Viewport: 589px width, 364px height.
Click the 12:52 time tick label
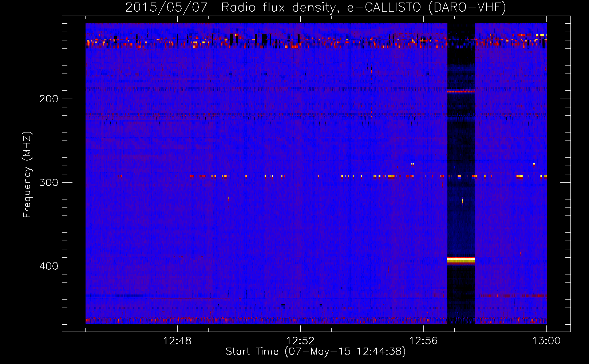pyautogui.click(x=300, y=341)
